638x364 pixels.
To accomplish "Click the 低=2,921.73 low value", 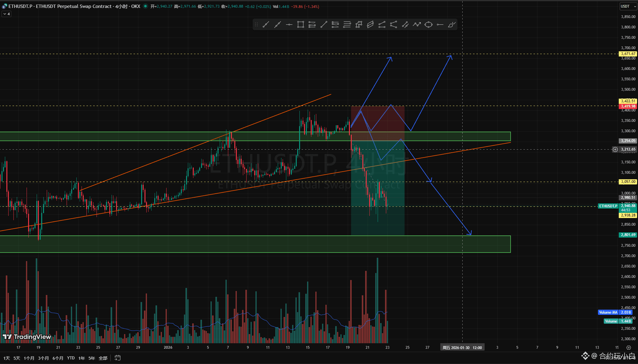I will pyautogui.click(x=209, y=6).
